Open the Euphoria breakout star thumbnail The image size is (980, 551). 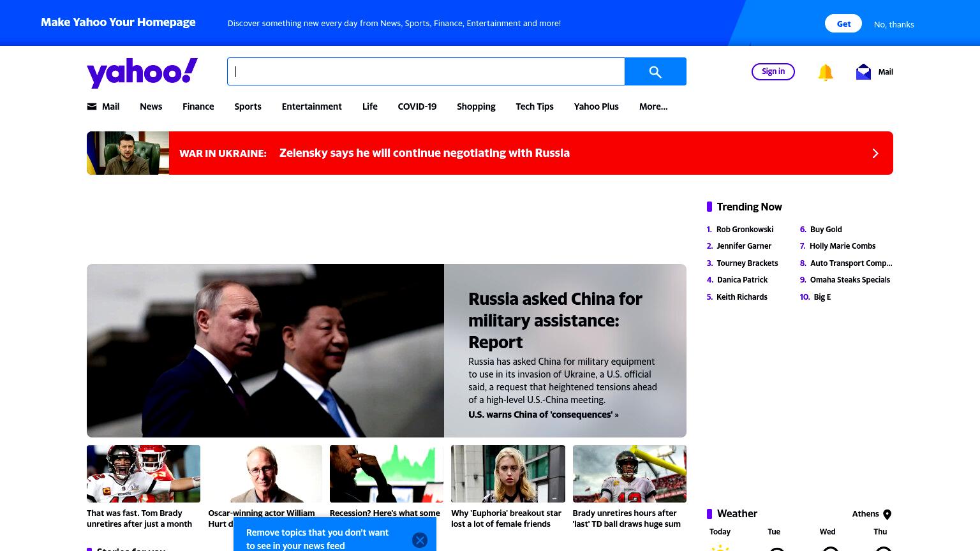(508, 474)
